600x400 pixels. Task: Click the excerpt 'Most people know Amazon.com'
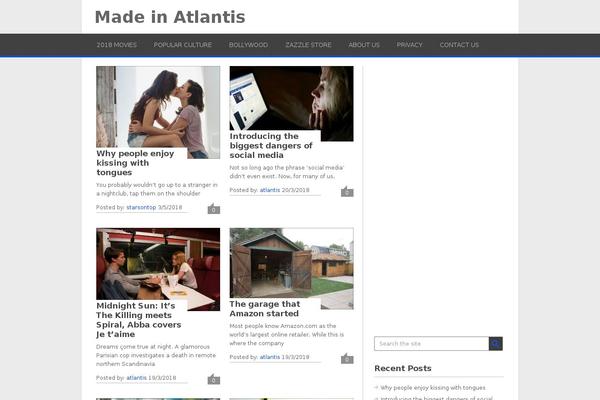(287, 335)
